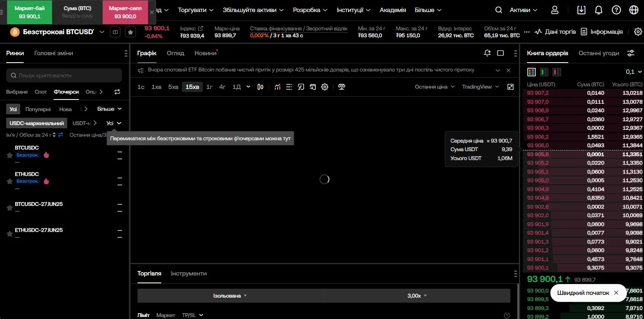Open Дані торгів link

[555, 32]
